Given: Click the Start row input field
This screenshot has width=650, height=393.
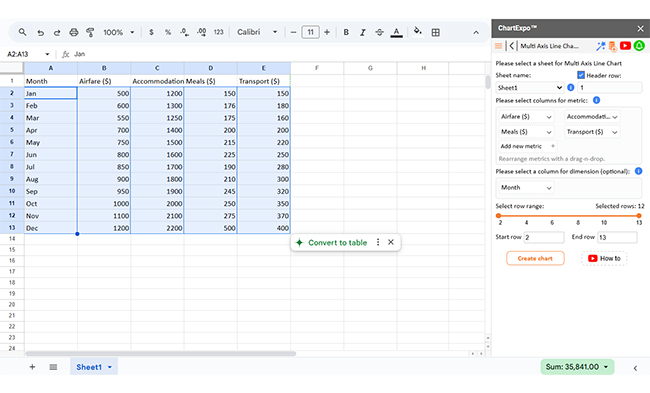Looking at the screenshot, I should 544,237.
